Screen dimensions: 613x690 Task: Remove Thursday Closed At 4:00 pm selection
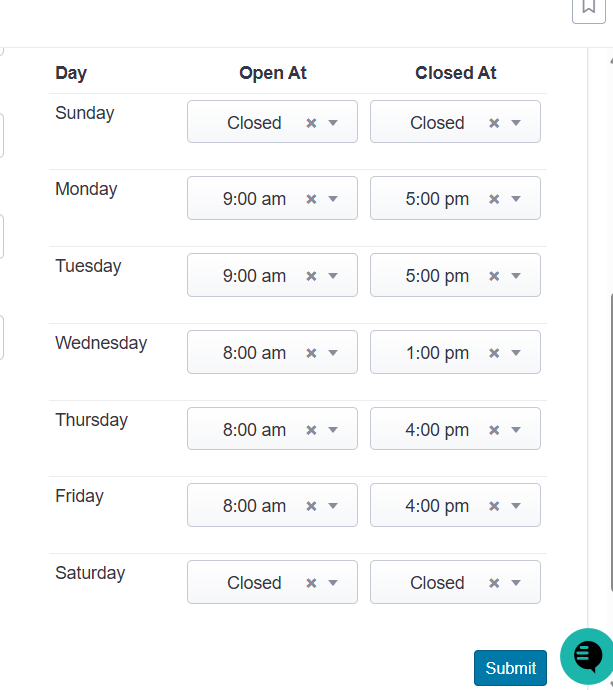(x=494, y=429)
